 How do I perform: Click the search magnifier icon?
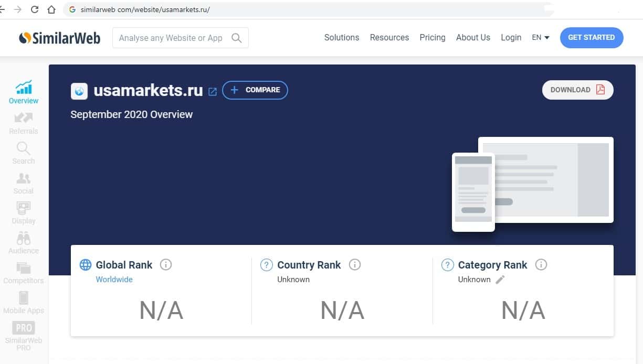tap(237, 38)
